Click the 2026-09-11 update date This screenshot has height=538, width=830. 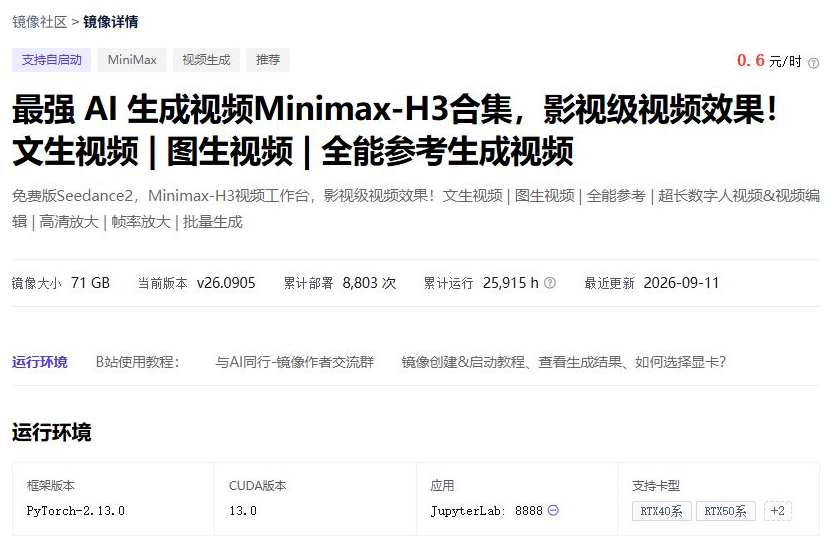(x=681, y=283)
